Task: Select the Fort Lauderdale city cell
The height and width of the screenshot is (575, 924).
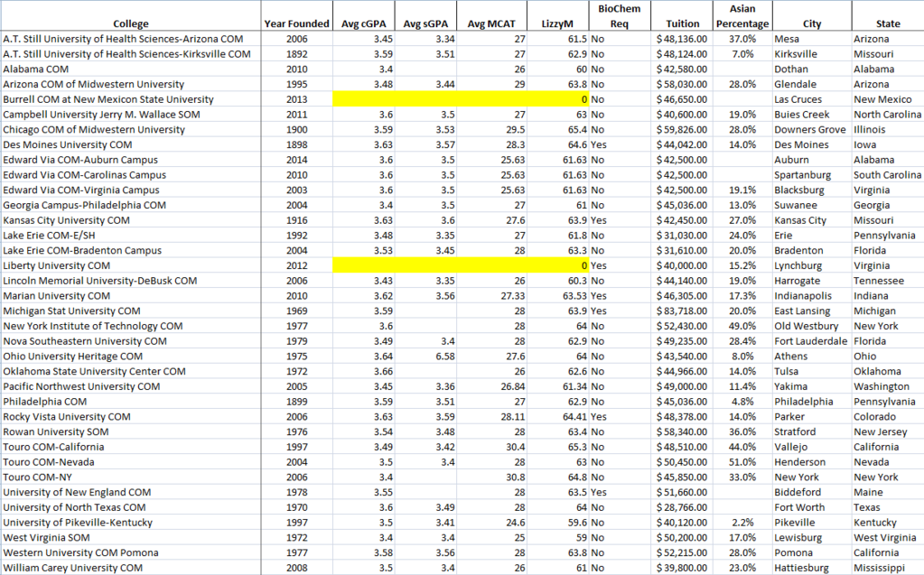Action: (x=811, y=341)
